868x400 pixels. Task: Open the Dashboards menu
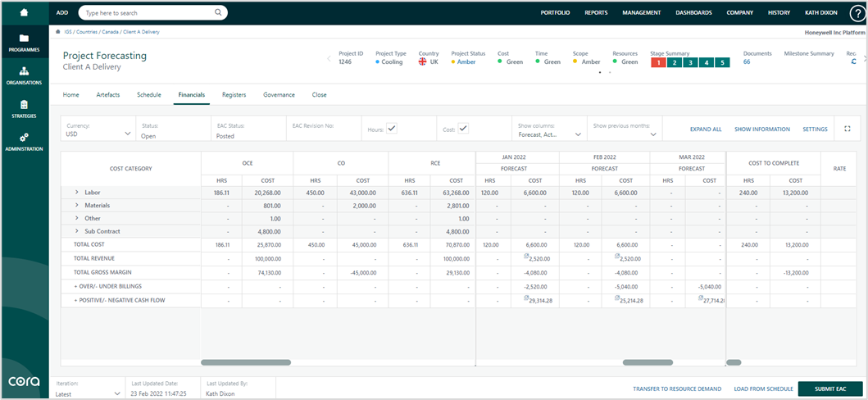click(x=693, y=13)
